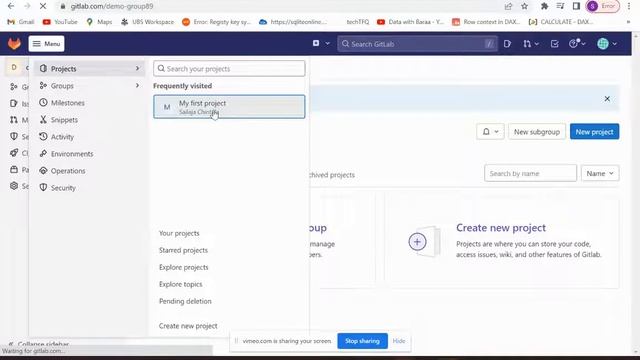The image size is (640, 360).
Task: Hide the screen sharing notification bar
Action: pyautogui.click(x=399, y=341)
